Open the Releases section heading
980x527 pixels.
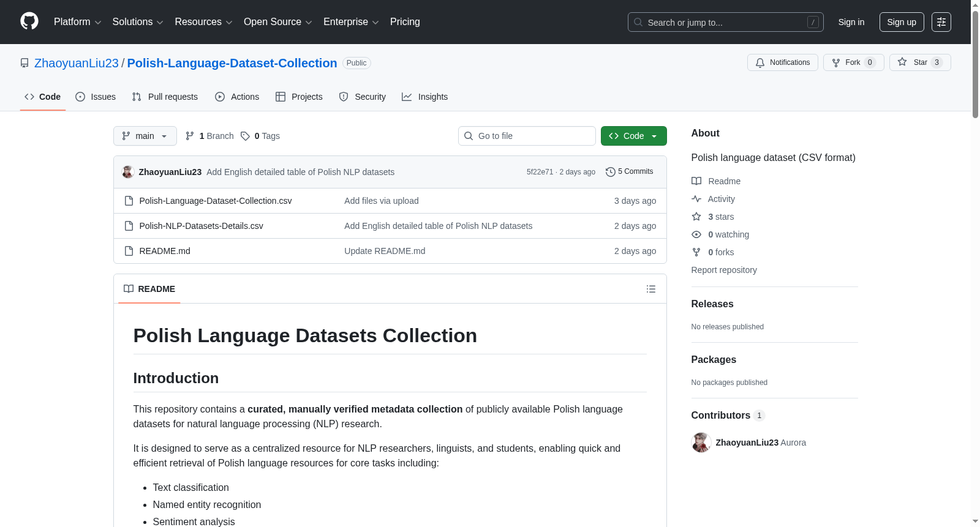712,304
